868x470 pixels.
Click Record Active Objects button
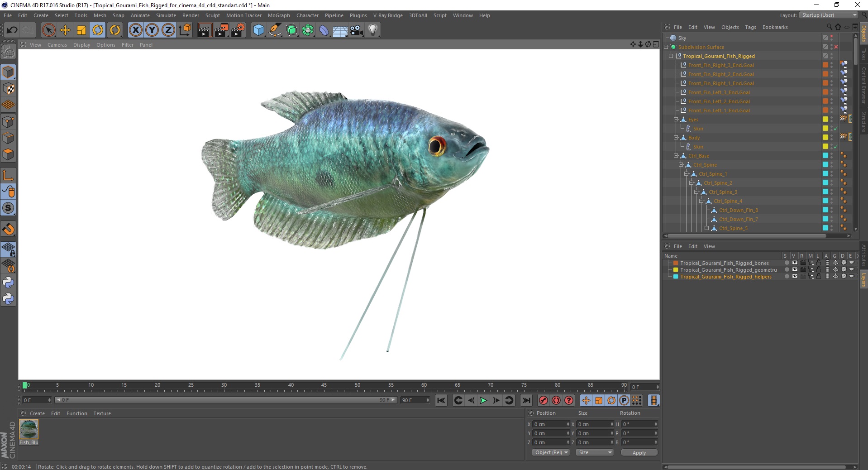[544, 400]
